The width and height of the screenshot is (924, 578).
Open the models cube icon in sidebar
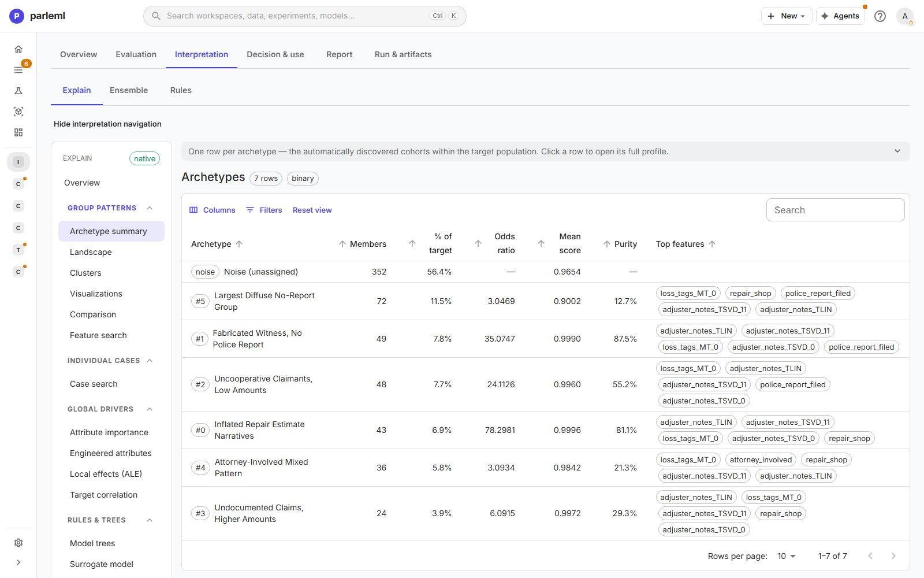point(18,112)
